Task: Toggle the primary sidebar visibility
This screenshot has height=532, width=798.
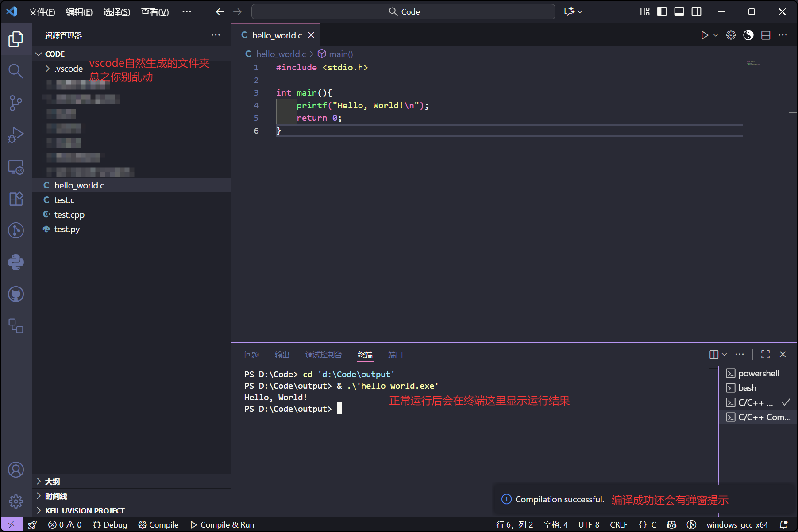Action: point(662,12)
